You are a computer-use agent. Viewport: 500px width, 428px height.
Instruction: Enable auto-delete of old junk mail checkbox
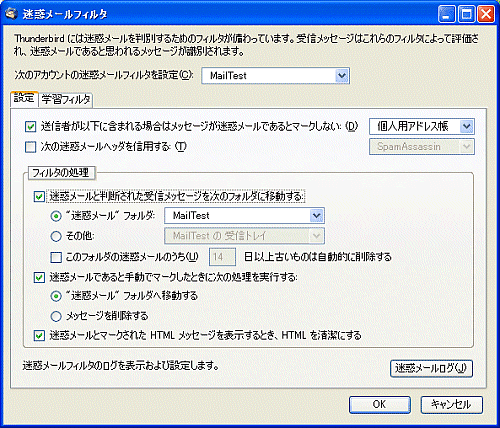click(56, 257)
